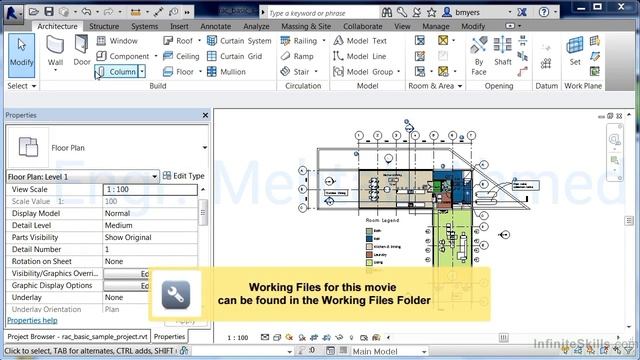Click the binoculars search icon

(387, 12)
